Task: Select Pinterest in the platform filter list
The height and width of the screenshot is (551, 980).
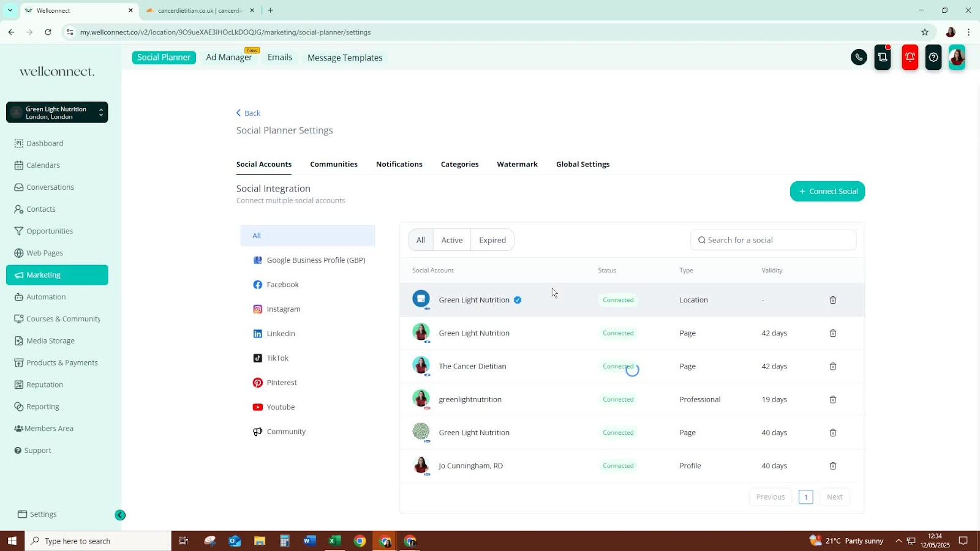Action: coord(281,383)
